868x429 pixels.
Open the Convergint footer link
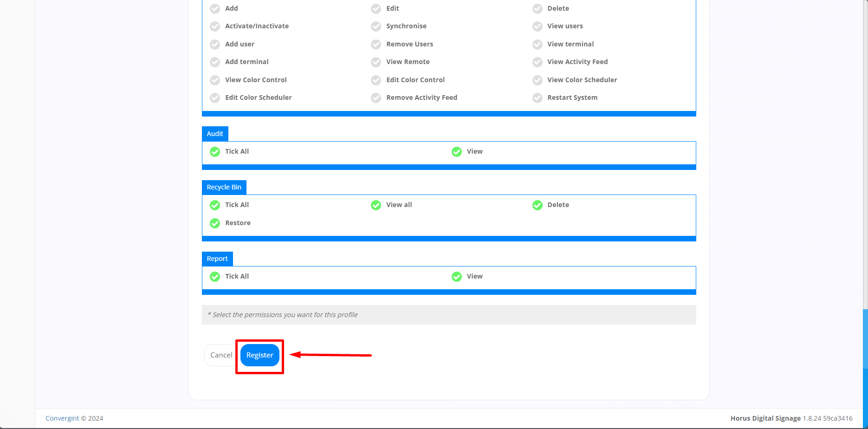tap(62, 418)
